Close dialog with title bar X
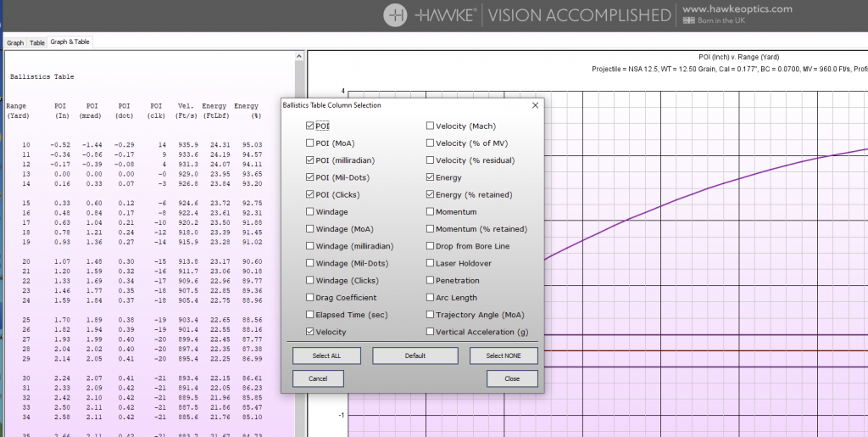This screenshot has height=437, width=868. 536,105
